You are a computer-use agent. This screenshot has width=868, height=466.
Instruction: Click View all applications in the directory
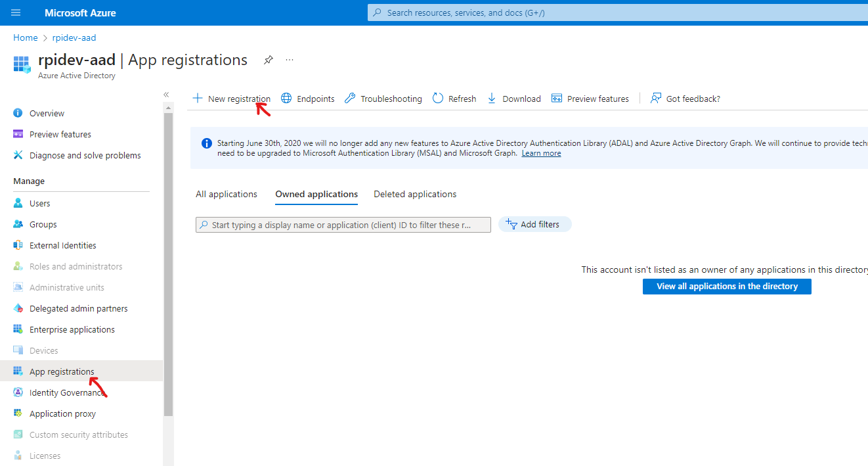(727, 287)
